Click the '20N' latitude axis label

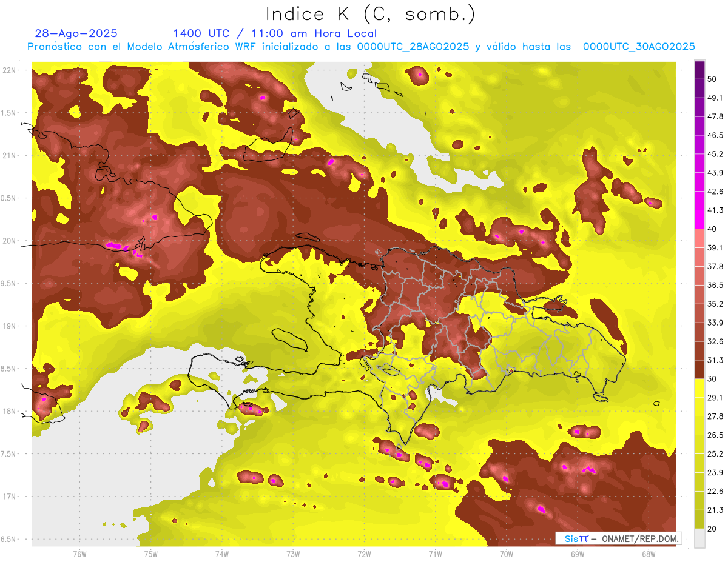[8, 241]
